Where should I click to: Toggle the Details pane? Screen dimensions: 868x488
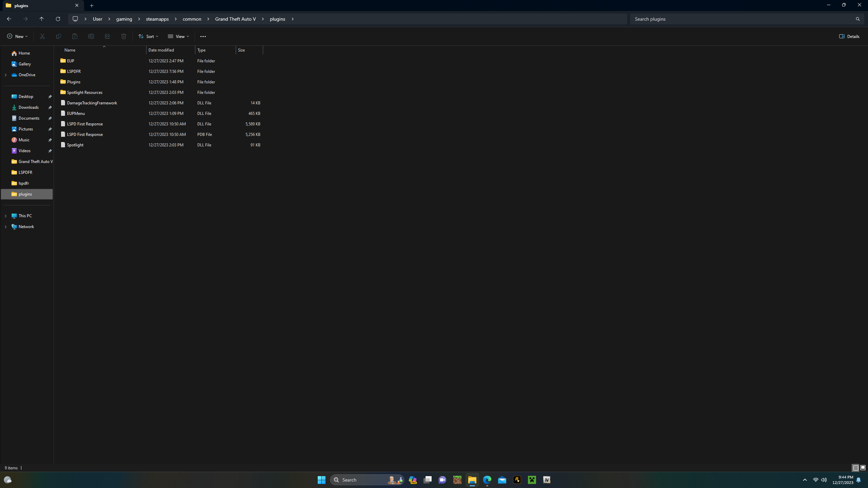849,36
